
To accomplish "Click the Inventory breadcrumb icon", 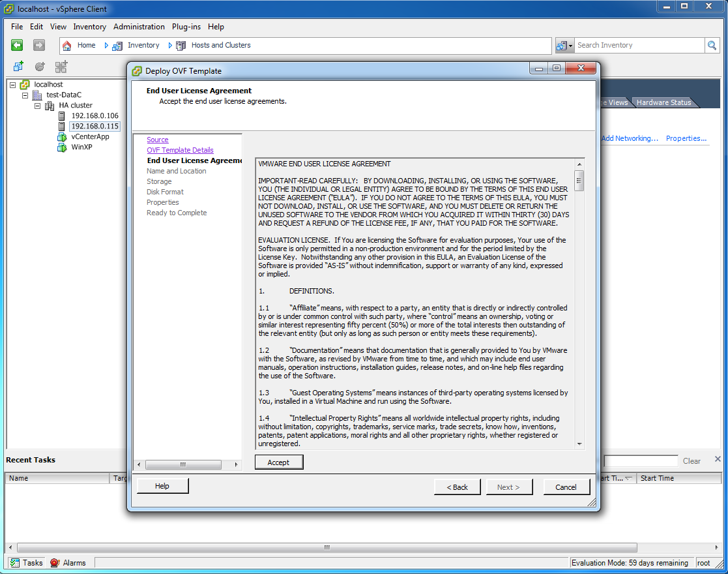I will 117,46.
